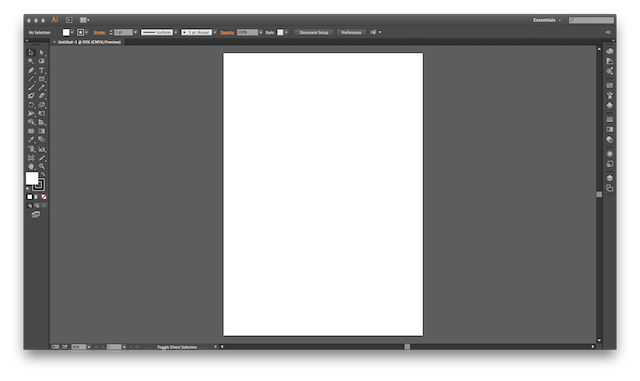Select the Blend tool

(x=42, y=140)
